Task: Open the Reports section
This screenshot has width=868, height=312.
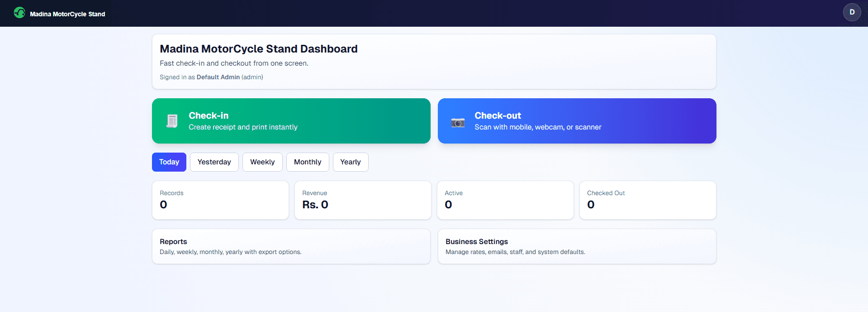Action: (291, 246)
